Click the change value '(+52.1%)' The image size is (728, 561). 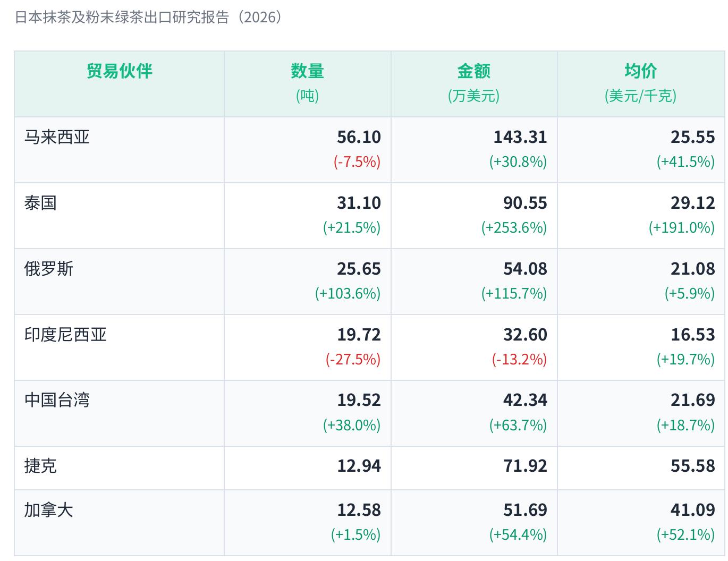(x=686, y=534)
